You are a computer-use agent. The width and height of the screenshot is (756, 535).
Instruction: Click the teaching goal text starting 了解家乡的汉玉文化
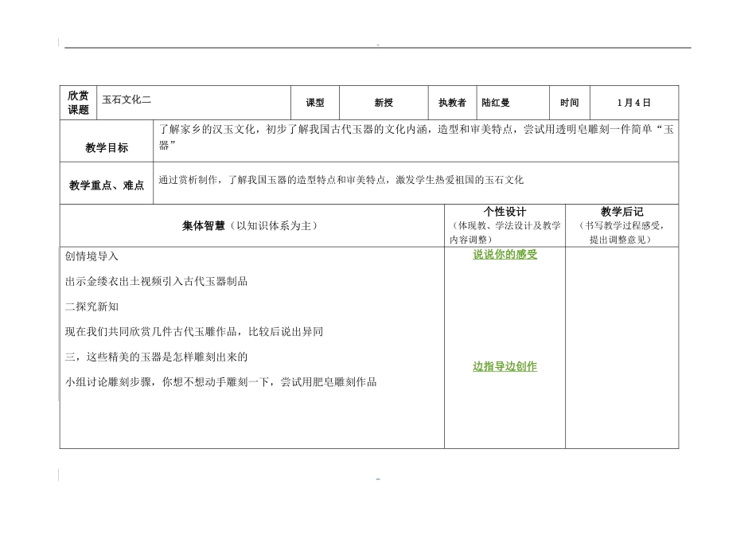(416, 137)
